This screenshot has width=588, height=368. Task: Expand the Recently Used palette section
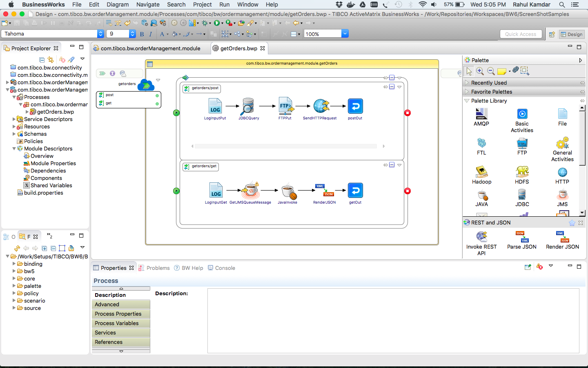tap(467, 83)
